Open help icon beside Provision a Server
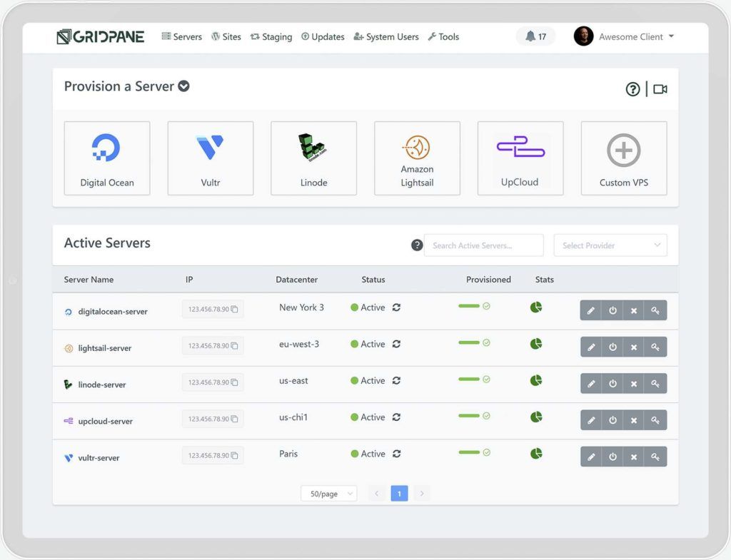 (632, 89)
